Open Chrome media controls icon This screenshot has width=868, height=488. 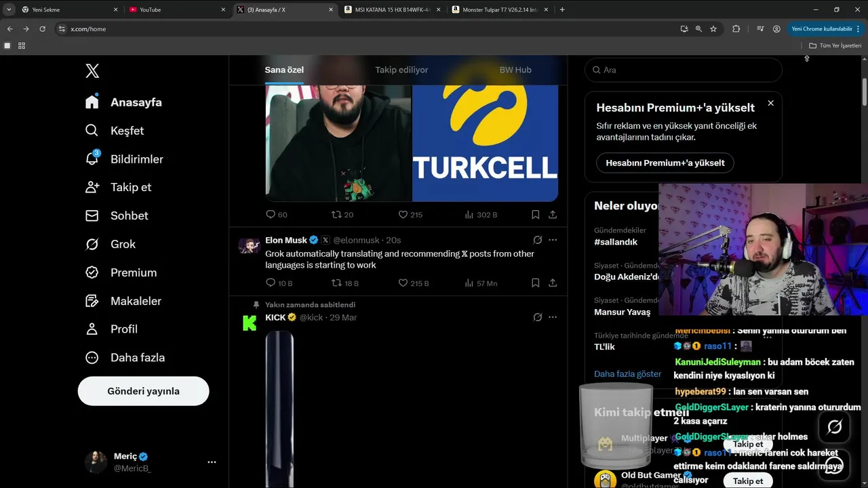point(759,29)
